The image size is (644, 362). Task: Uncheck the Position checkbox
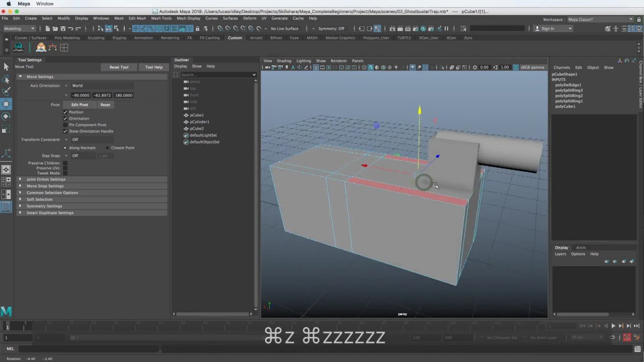(x=65, y=112)
